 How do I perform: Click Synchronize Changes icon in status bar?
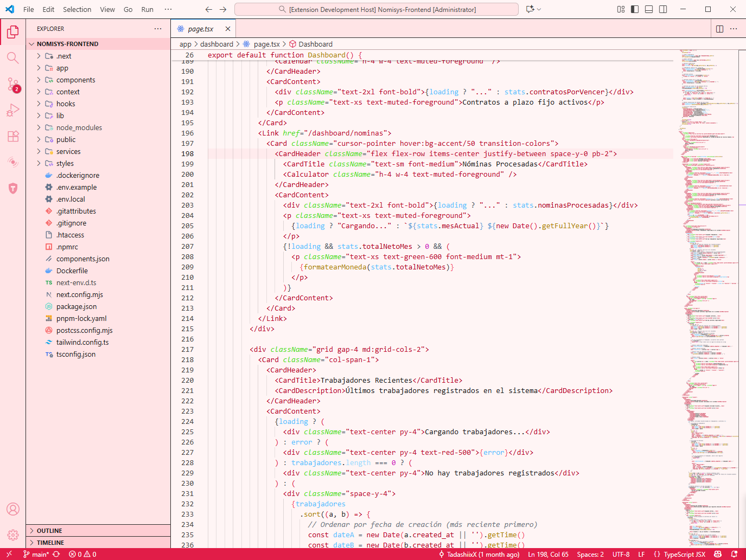[56, 554]
